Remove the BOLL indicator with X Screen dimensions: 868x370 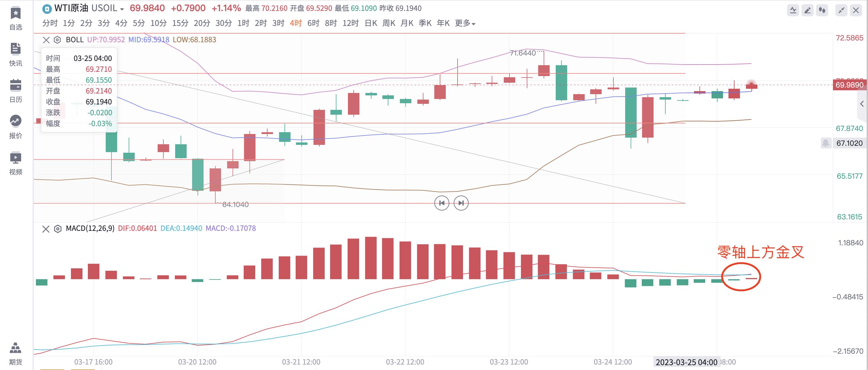click(x=46, y=40)
